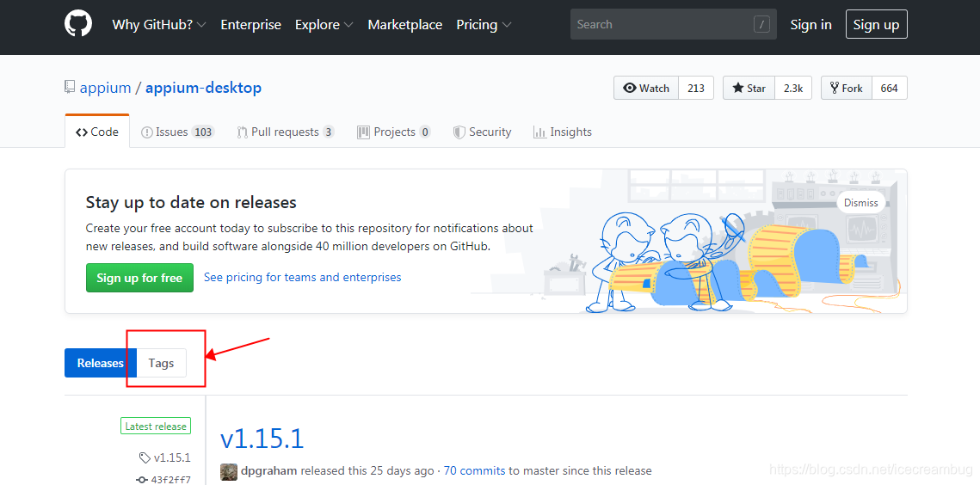Open Enterprise in the top navigation
Screen dimensions: 980x485
point(250,25)
